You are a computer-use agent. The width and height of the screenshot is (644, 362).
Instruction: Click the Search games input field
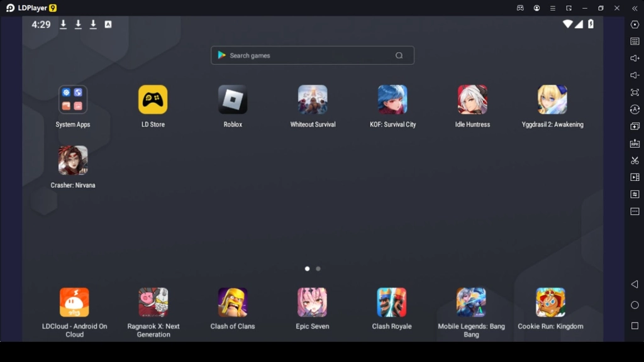point(308,55)
